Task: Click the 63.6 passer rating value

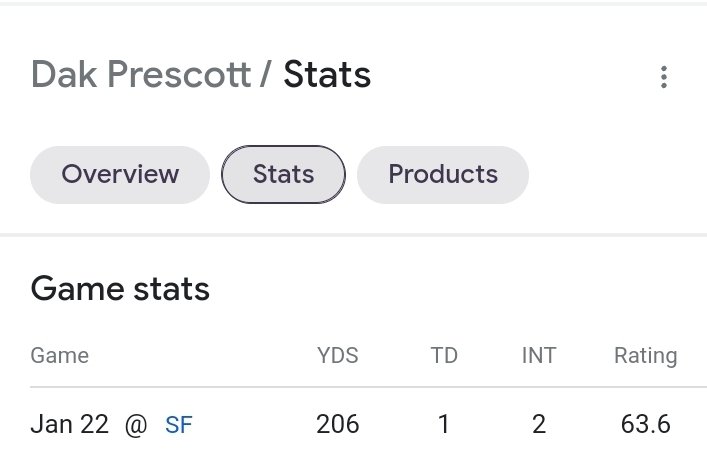Action: (x=646, y=425)
